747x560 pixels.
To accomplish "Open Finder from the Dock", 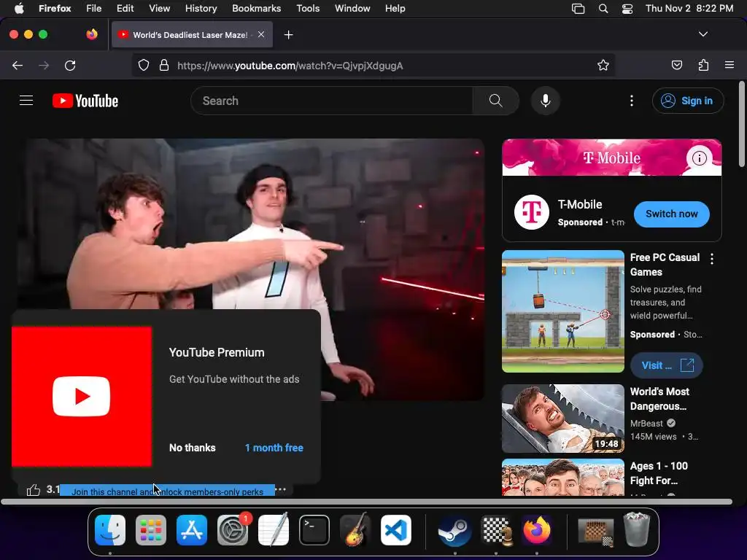I will pos(110,530).
